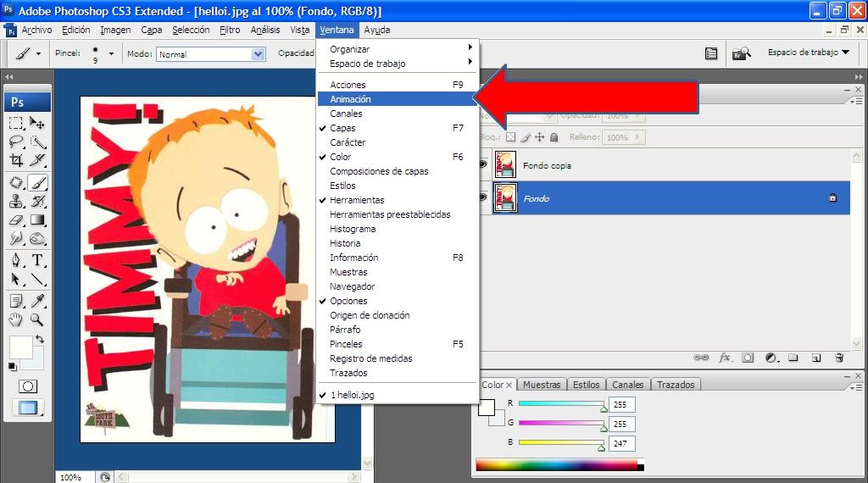Hide the Fondo layer
This screenshot has height=483, width=868.
click(x=483, y=197)
